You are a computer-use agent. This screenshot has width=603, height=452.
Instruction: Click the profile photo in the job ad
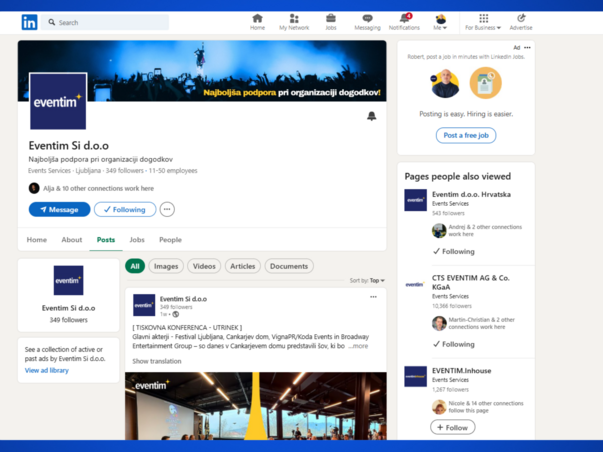tap(445, 83)
